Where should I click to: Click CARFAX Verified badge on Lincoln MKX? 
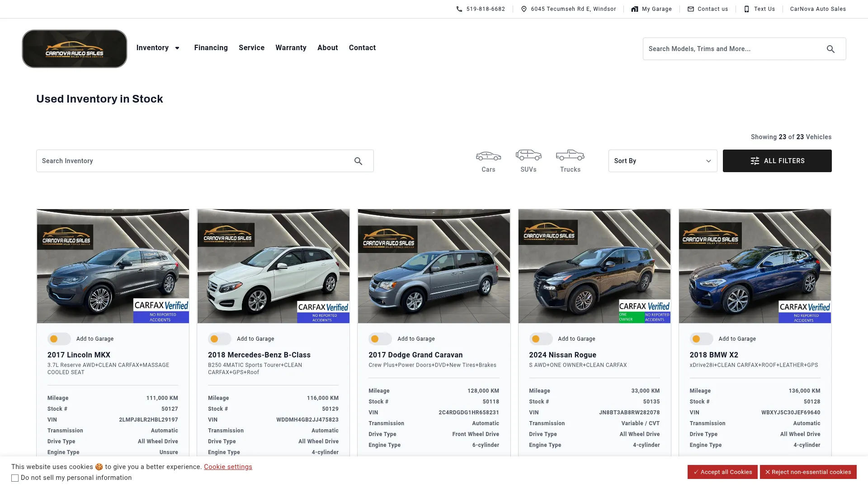click(x=161, y=310)
